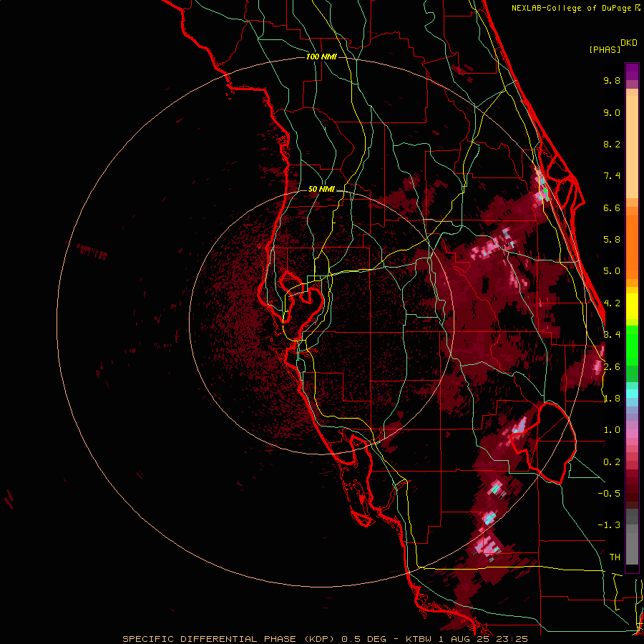
Task: Click the -1.3 scale value
Action: tap(609, 525)
